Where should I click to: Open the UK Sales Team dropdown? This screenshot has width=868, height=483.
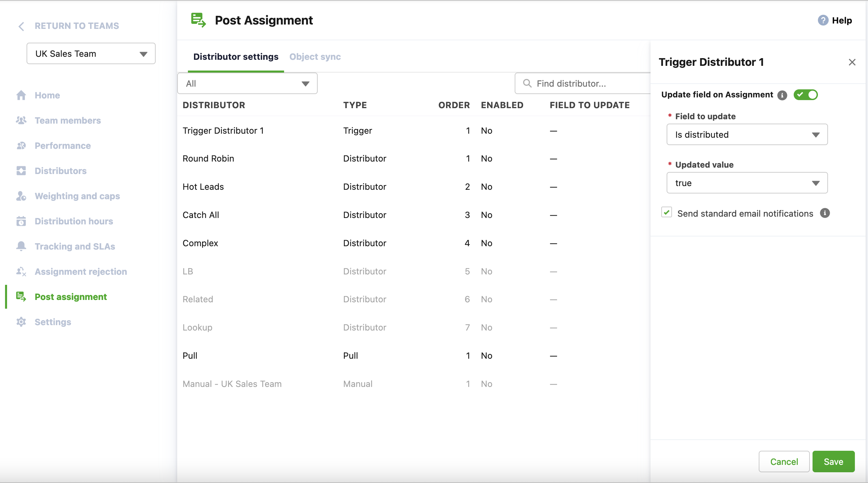[91, 53]
